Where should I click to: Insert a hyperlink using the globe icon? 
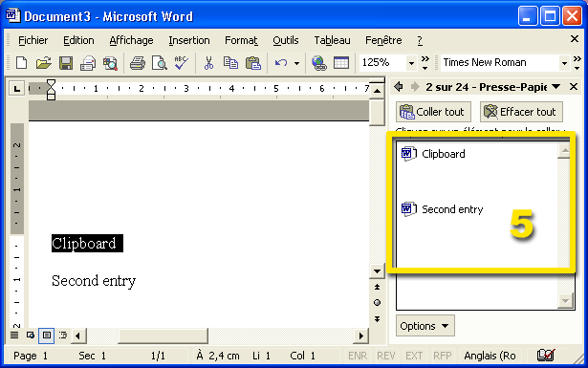click(x=319, y=62)
